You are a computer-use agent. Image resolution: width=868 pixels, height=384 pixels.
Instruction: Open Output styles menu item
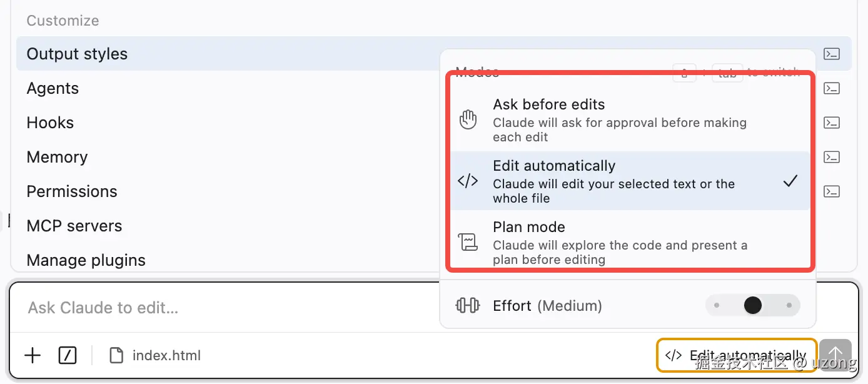[x=77, y=54]
